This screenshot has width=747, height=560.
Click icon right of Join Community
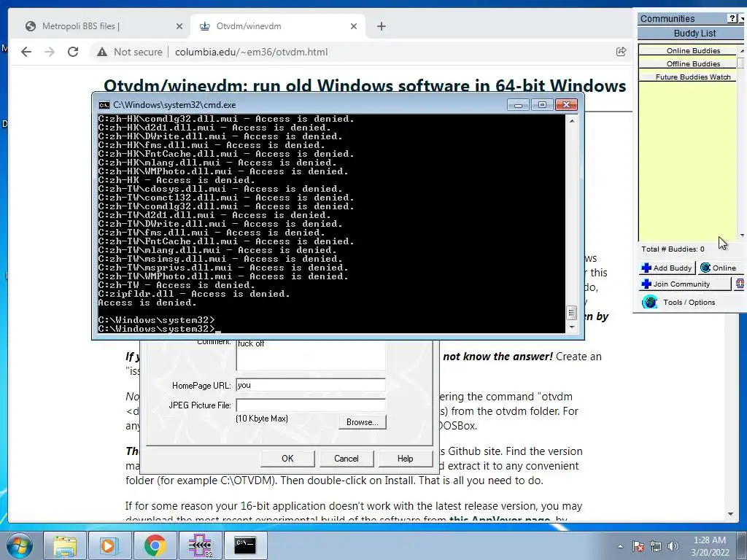coord(740,284)
